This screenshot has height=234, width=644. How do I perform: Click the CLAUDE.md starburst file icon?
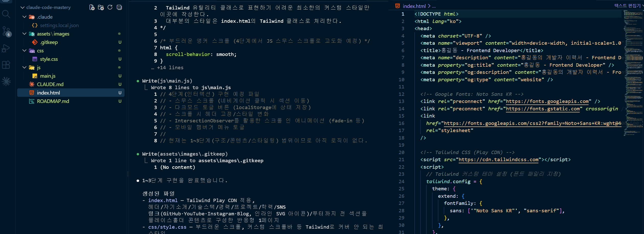point(32,84)
